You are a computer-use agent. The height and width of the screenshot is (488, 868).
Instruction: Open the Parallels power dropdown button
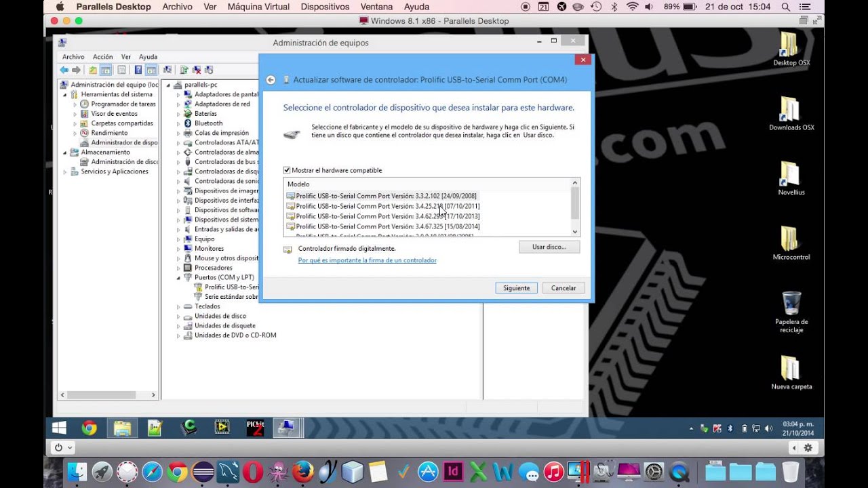pos(62,448)
